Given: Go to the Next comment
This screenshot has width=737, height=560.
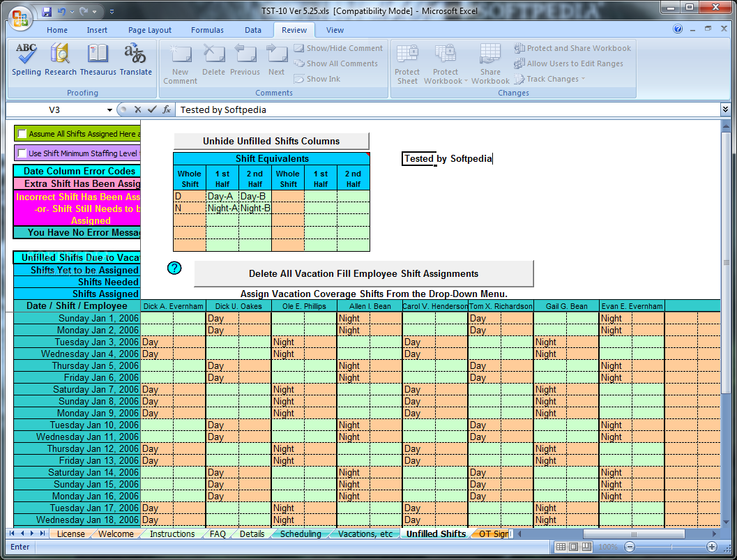Looking at the screenshot, I should click(x=276, y=60).
